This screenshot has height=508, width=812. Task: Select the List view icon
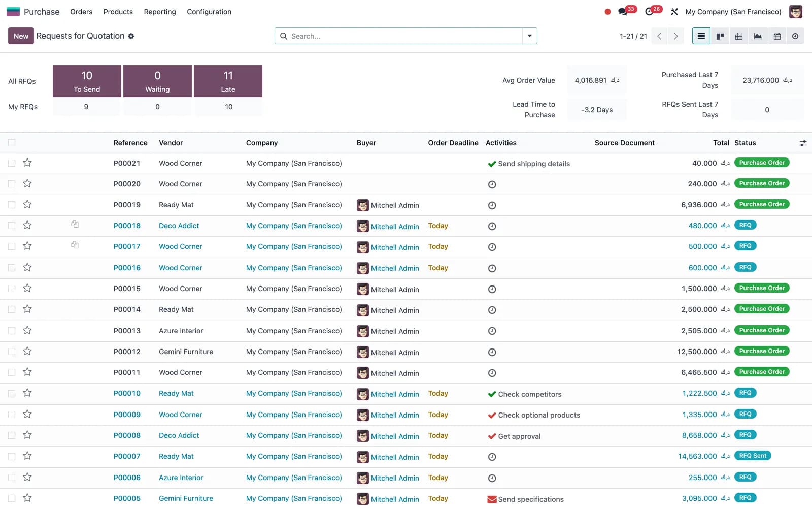point(701,36)
